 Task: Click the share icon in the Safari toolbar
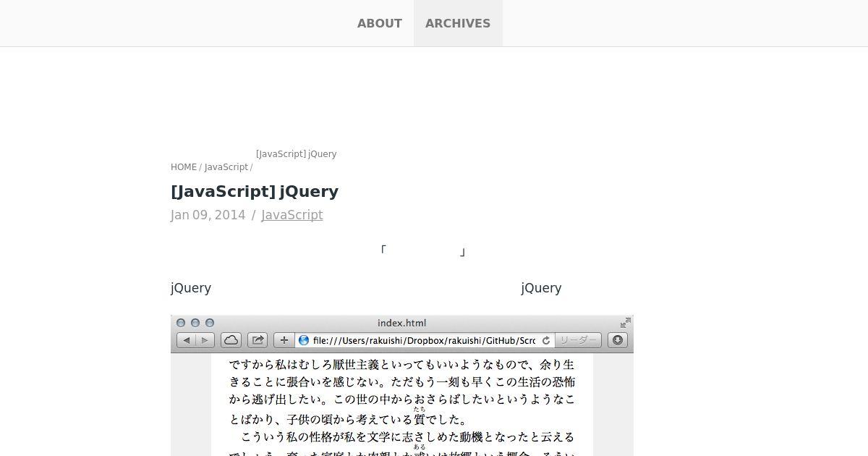pos(258,340)
